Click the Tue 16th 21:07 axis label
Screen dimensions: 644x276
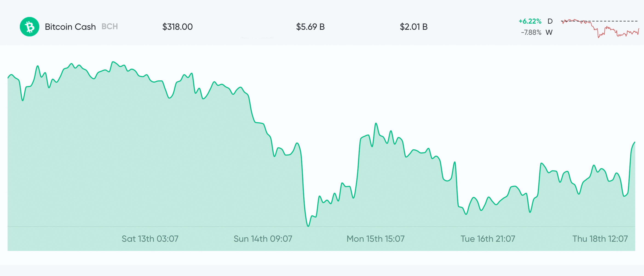(488, 239)
